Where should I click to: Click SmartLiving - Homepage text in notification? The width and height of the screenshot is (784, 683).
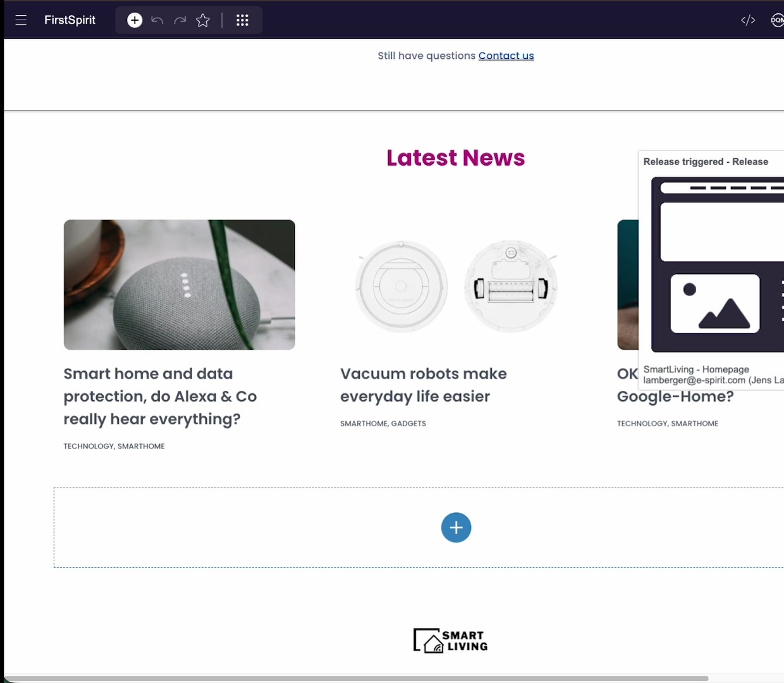tap(696, 369)
